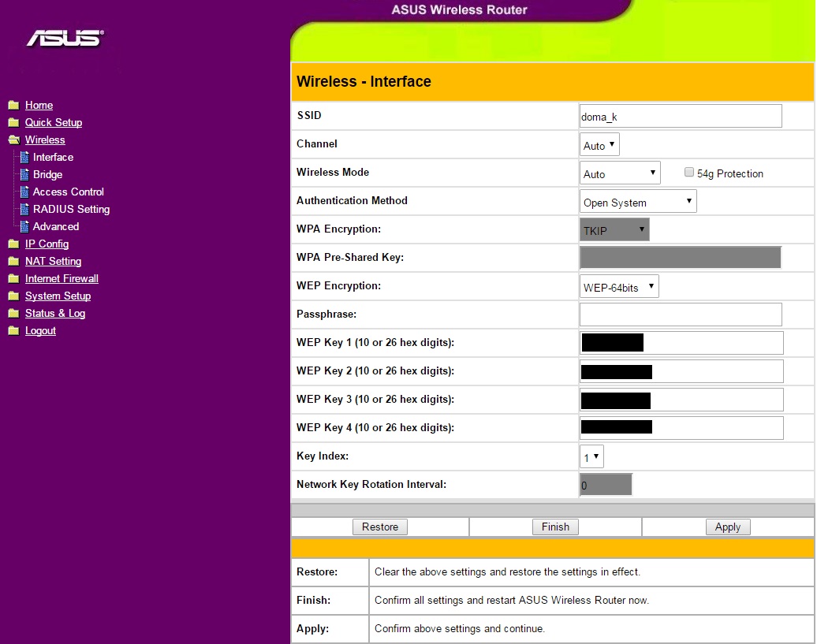Click the folder icon next to Logout
817x644 pixels.
pyautogui.click(x=13, y=331)
